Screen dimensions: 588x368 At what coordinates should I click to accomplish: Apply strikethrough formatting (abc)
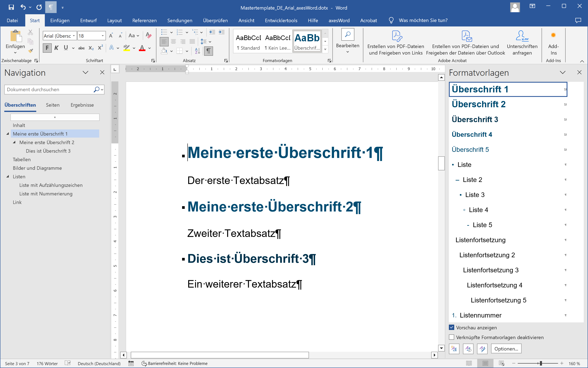point(81,48)
